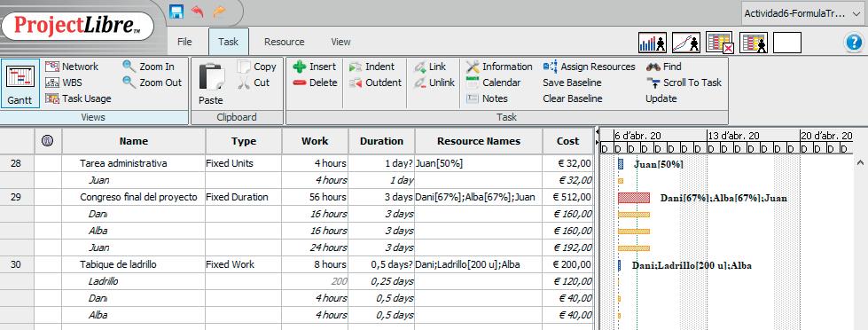Image resolution: width=868 pixels, height=330 pixels.
Task: Open Assign Resources dialog
Action: coord(589,67)
